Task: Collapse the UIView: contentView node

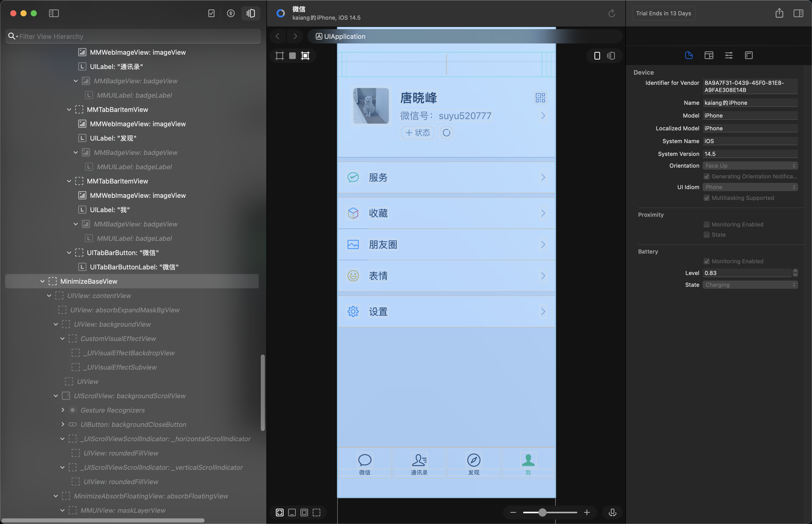Action: pos(49,296)
